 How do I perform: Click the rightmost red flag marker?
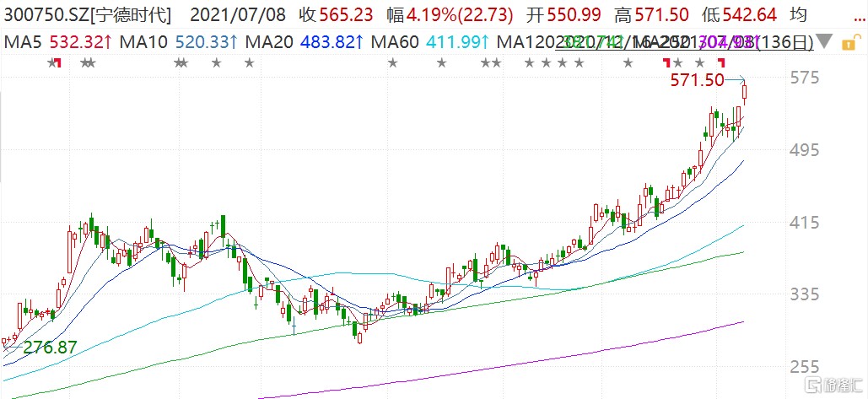721,62
